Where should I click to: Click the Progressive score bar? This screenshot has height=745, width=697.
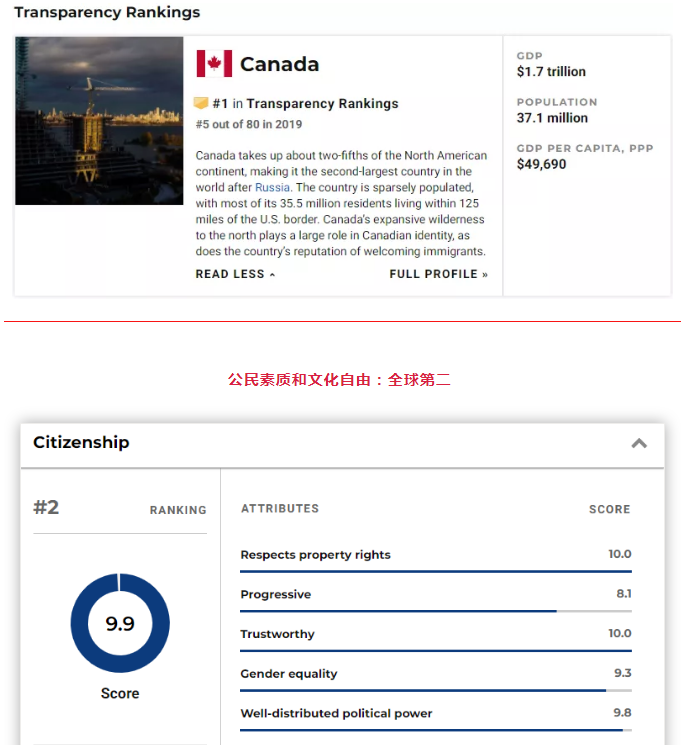pyautogui.click(x=435, y=611)
